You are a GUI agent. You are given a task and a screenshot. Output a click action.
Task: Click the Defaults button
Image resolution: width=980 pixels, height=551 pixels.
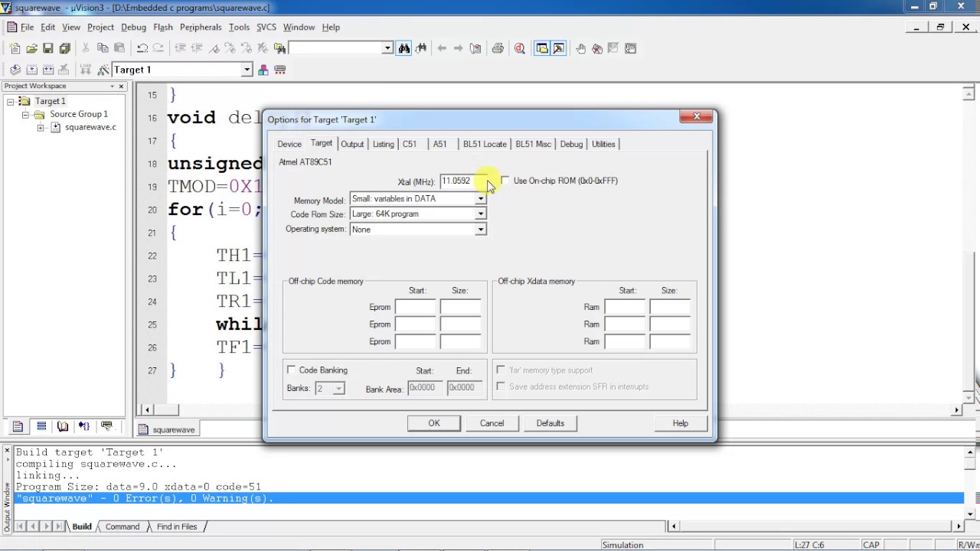pos(550,423)
